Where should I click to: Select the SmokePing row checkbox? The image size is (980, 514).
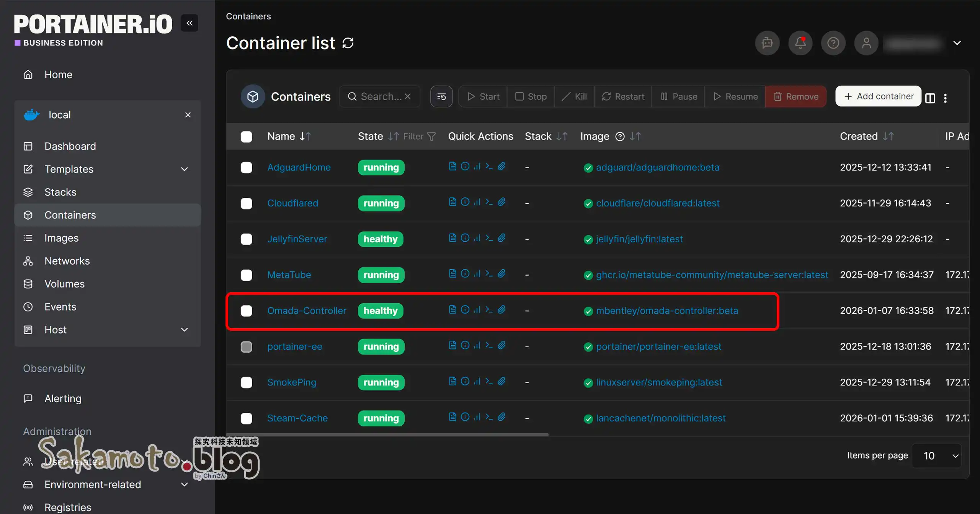pos(246,382)
